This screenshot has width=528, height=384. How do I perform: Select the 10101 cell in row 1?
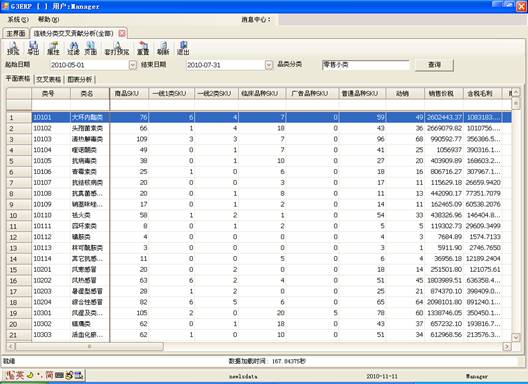(51, 117)
